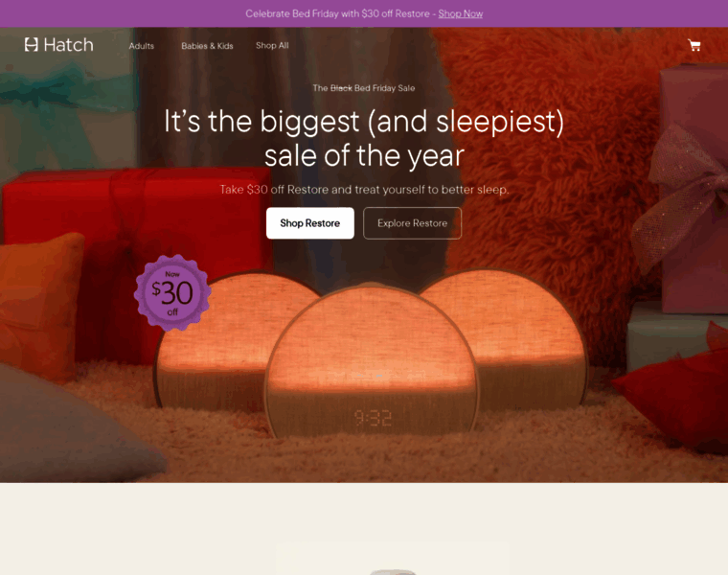
Task: Click the Restore clock showing 9:32
Action: pyautogui.click(x=372, y=364)
